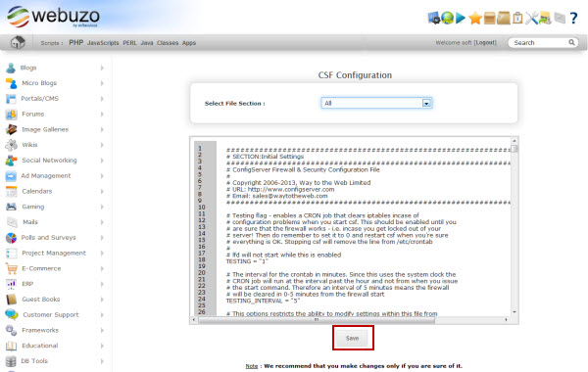Open E-Commerce category label
The width and height of the screenshot is (588, 372).
coord(41,268)
